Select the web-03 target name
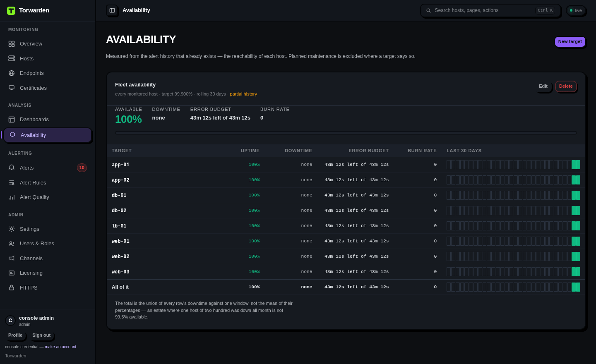The height and width of the screenshot is (364, 596). point(120,272)
